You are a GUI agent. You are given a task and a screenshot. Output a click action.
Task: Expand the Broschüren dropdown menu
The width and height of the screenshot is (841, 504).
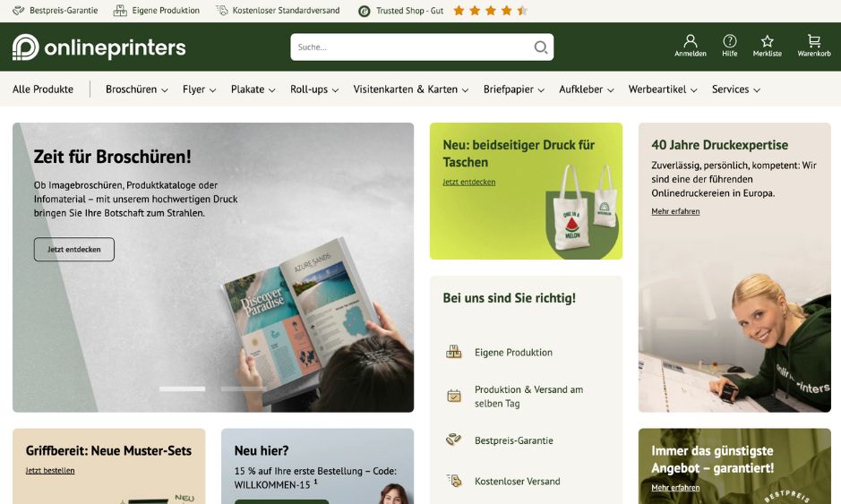point(137,90)
